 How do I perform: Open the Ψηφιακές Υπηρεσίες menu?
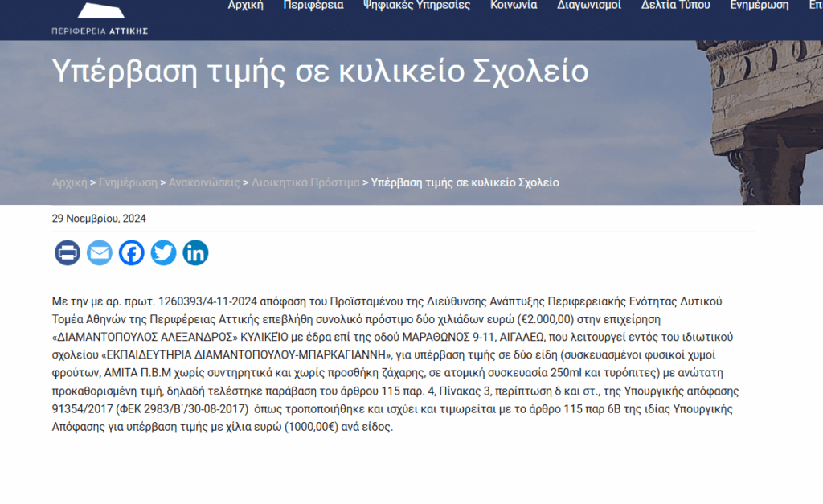417,6
